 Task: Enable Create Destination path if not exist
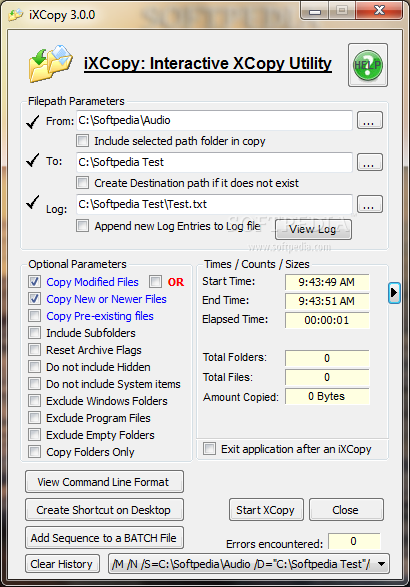(82, 183)
